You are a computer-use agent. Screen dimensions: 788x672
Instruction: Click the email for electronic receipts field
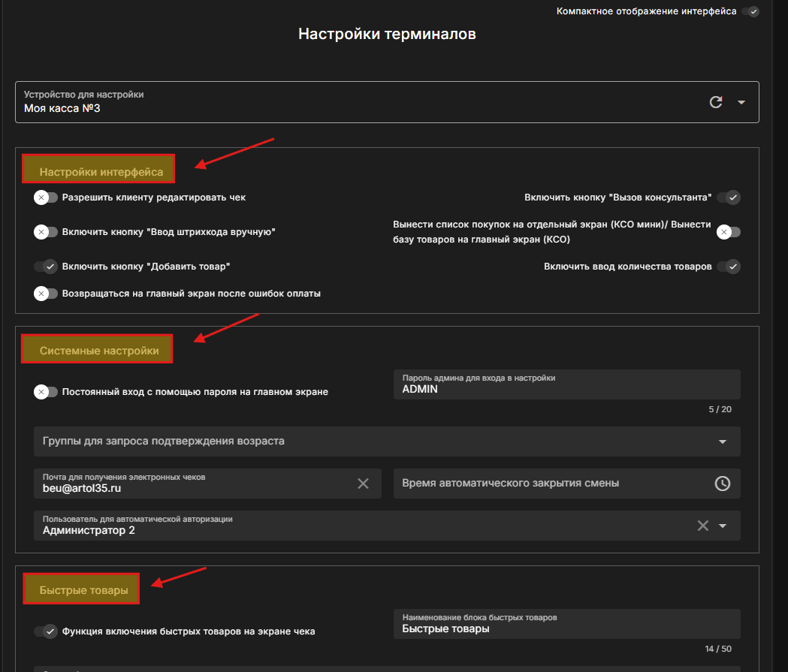pyautogui.click(x=207, y=483)
